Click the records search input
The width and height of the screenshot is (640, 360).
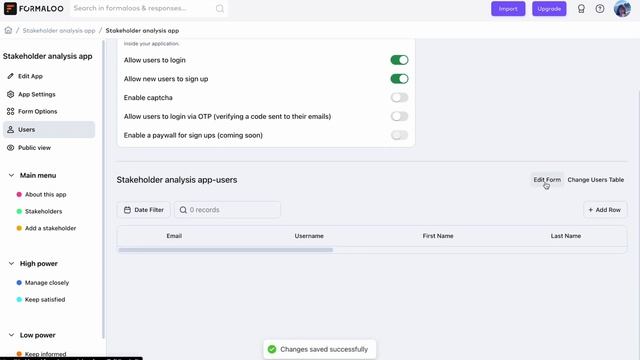(x=227, y=210)
